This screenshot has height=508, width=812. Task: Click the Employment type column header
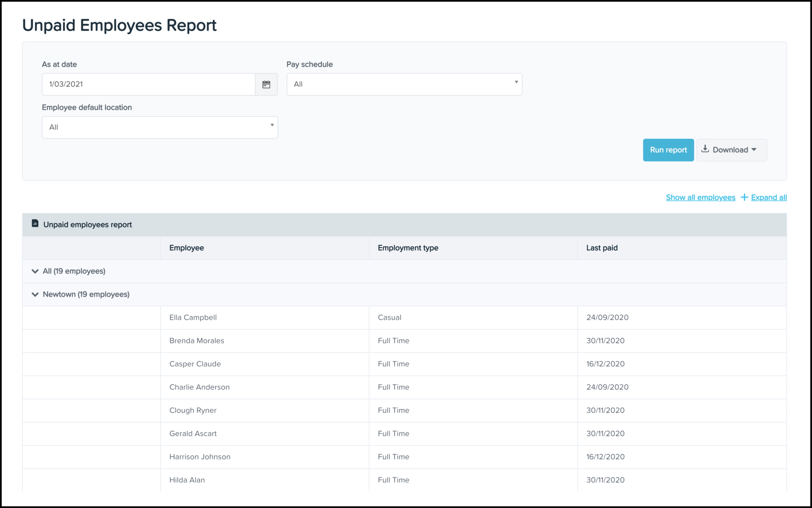pos(408,248)
